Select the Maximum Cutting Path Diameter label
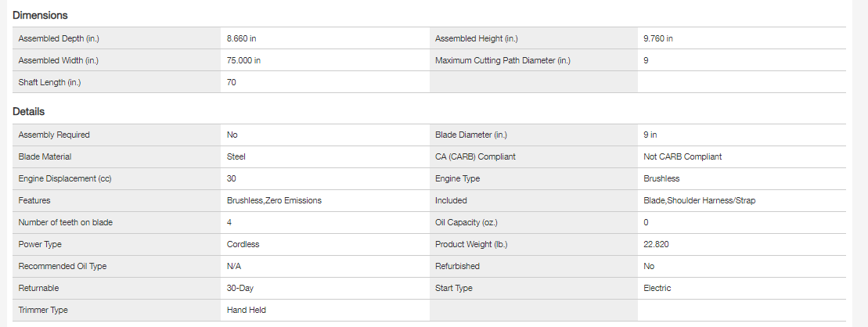868x327 pixels. pos(502,60)
